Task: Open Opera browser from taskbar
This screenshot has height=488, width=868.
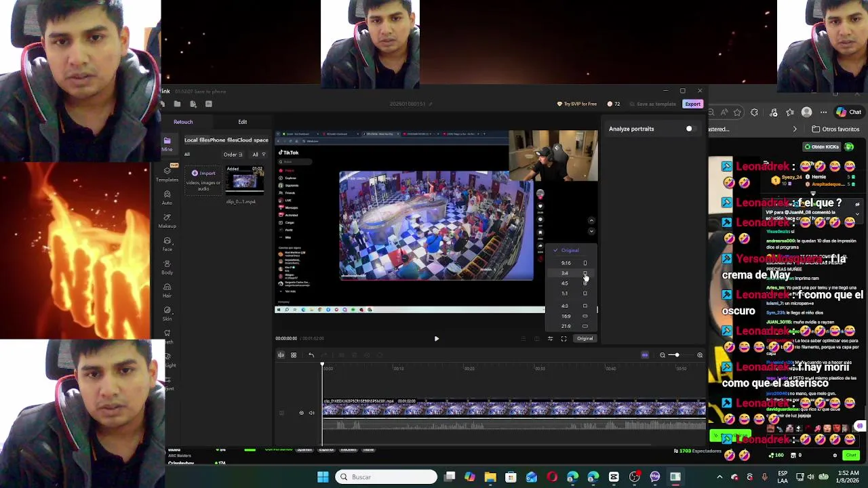Action: tap(552, 477)
